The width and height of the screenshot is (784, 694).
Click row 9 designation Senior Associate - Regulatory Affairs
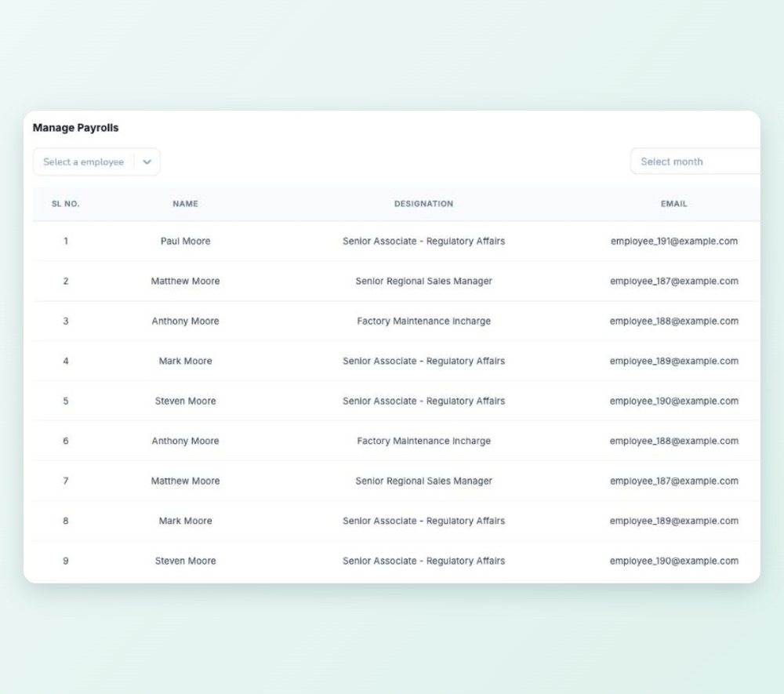[423, 561]
